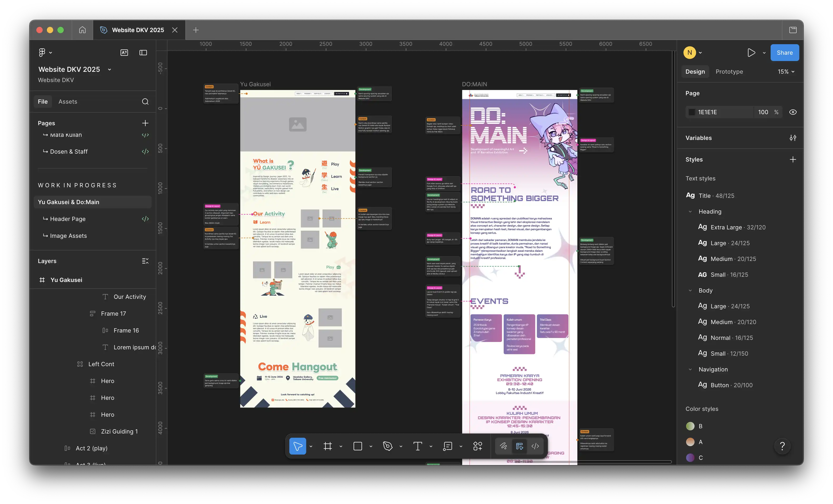This screenshot has height=504, width=833.
Task: Collapse all layers icon in Layers header
Action: pyautogui.click(x=145, y=261)
